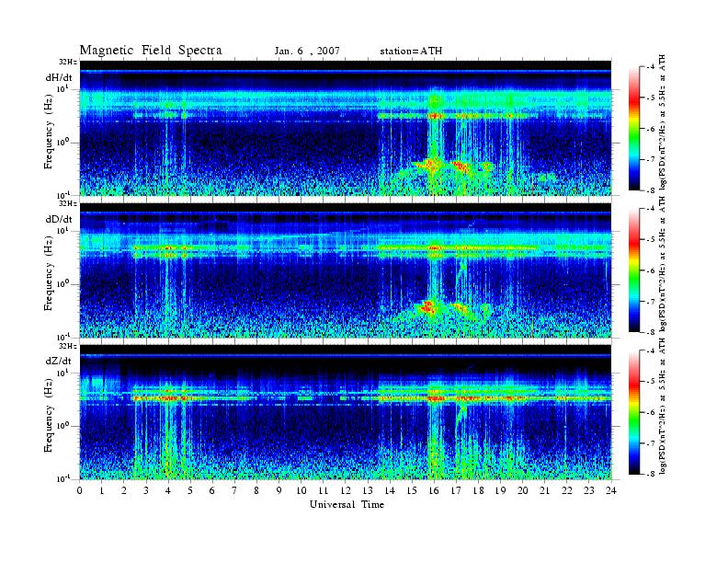Click hour tick label "16" on time axis
Image resolution: width=728 pixels, height=563 pixels.
(434, 490)
